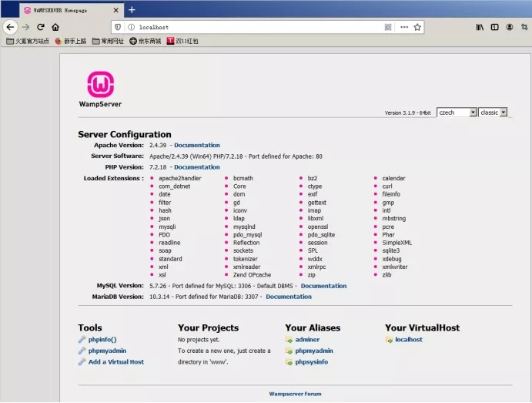
Task: Show site information icon in address bar
Action: [132, 27]
